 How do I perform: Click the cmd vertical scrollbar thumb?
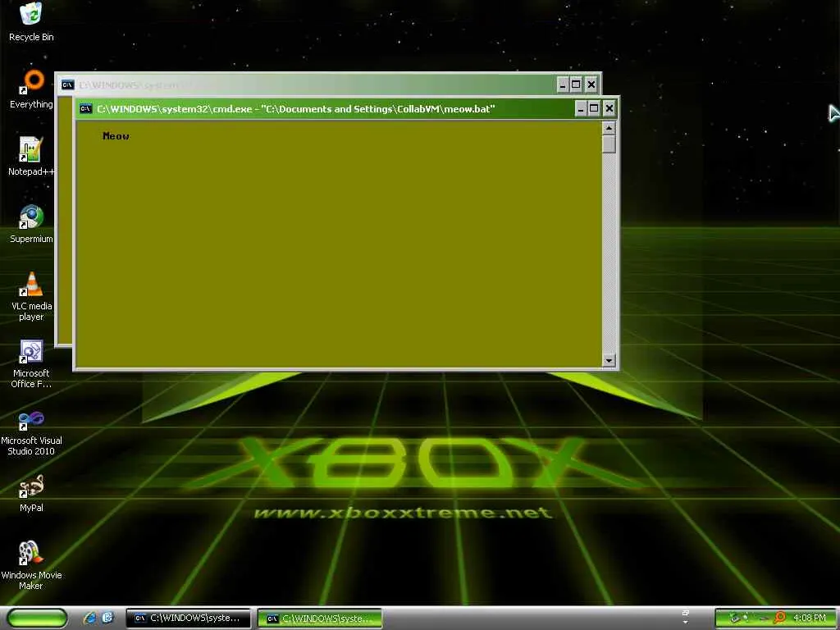[609, 144]
